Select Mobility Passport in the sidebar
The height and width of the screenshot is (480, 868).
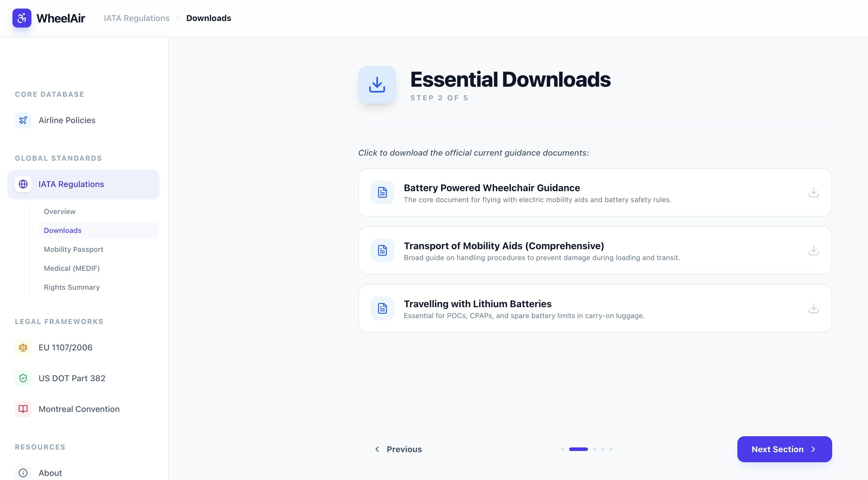(x=73, y=249)
